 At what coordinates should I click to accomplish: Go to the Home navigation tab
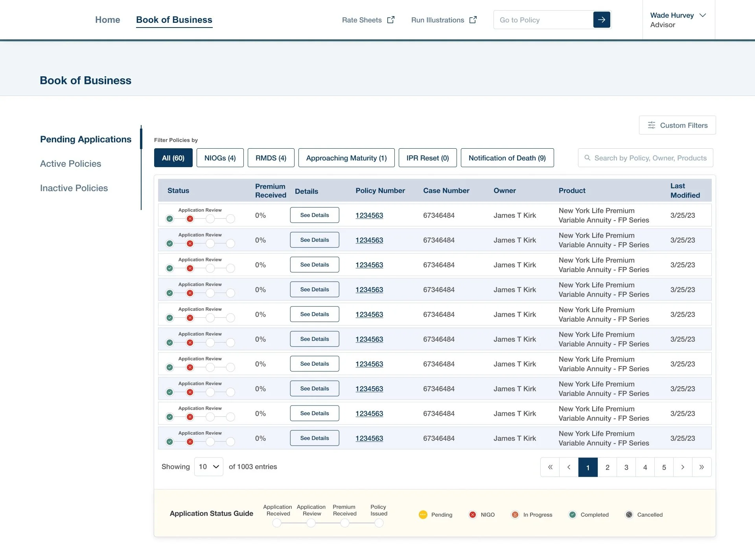(x=107, y=20)
